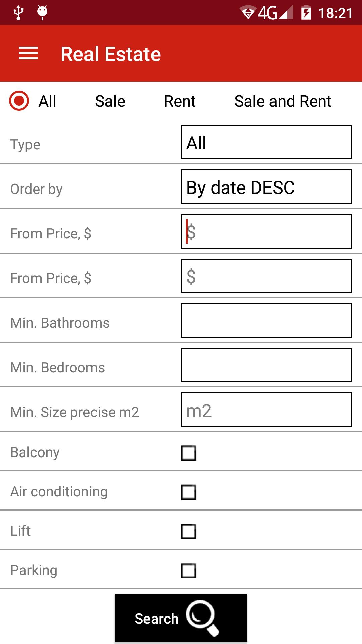This screenshot has width=362, height=644.
Task: Tap the 4G network signal icon
Action: (x=276, y=13)
